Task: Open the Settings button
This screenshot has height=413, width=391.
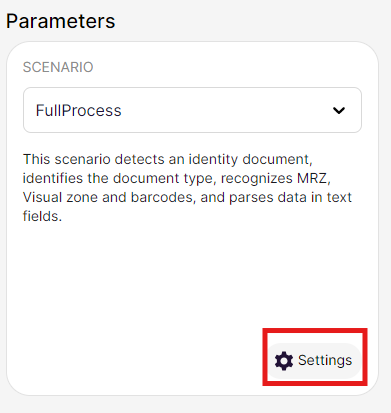Action: pos(314,361)
